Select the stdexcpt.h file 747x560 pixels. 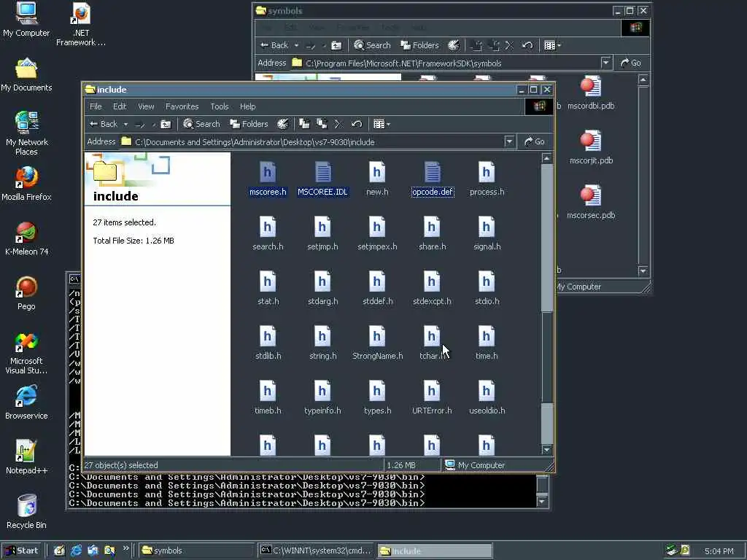pyautogui.click(x=432, y=289)
